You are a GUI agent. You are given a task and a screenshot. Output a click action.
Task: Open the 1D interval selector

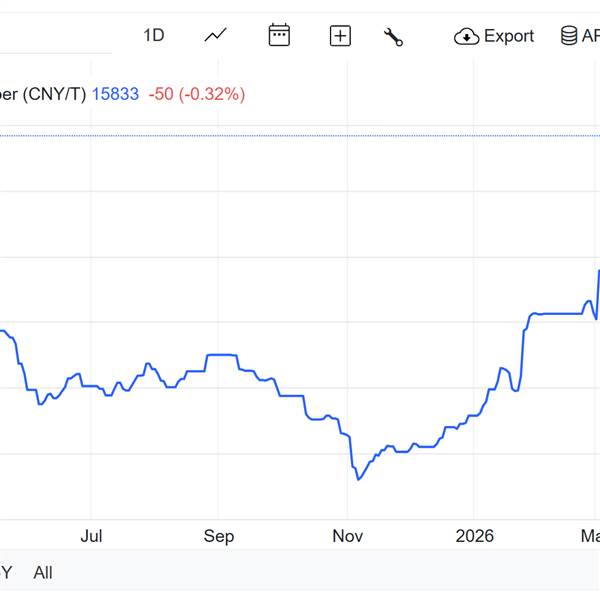[153, 36]
